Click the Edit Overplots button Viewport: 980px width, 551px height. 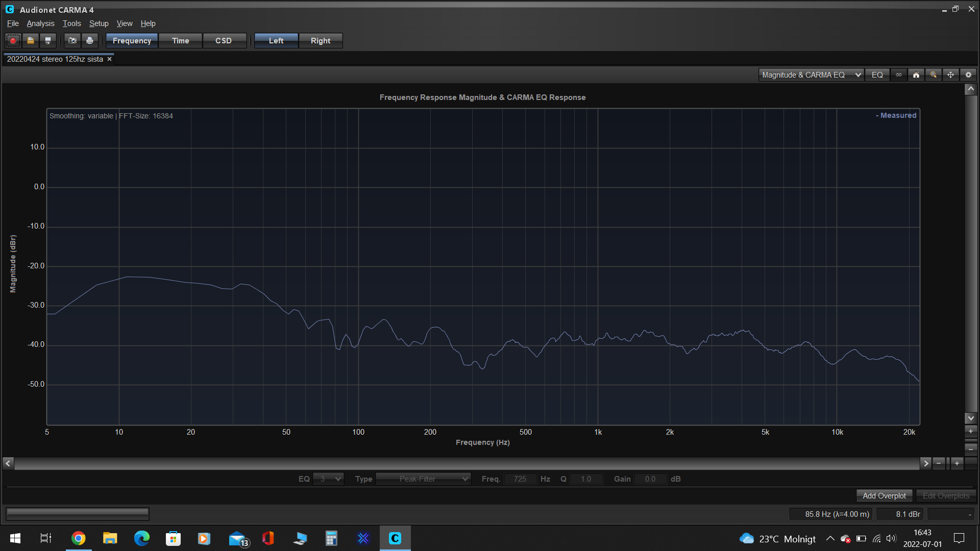[x=946, y=496]
